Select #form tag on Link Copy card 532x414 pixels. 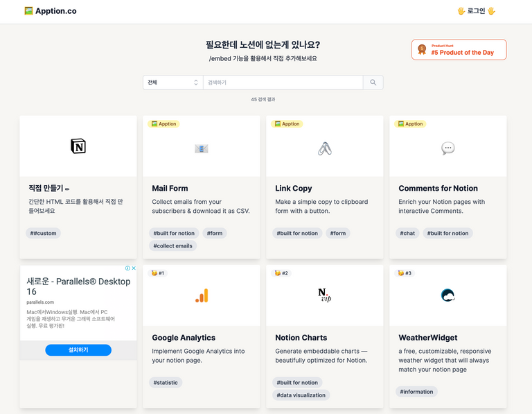point(338,233)
